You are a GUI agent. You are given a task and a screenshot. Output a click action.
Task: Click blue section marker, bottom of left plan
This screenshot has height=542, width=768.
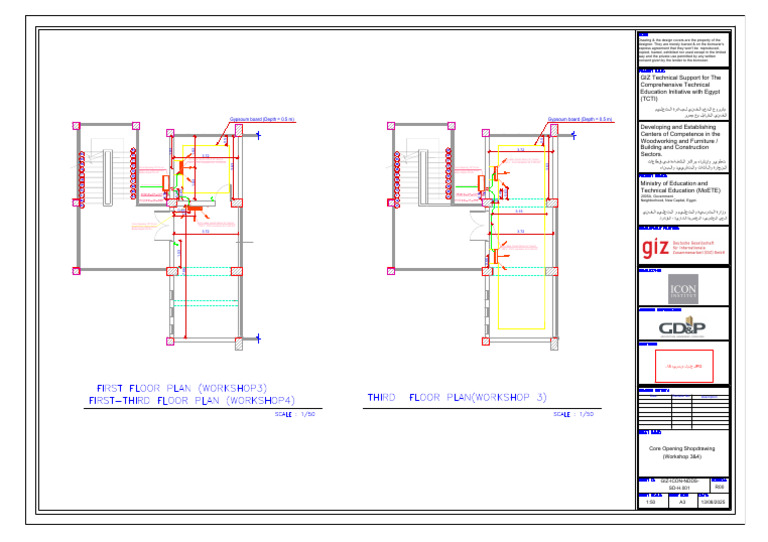point(258,338)
